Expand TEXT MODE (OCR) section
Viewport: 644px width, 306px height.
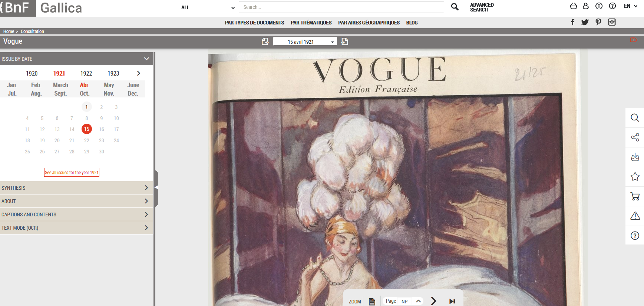(76, 228)
